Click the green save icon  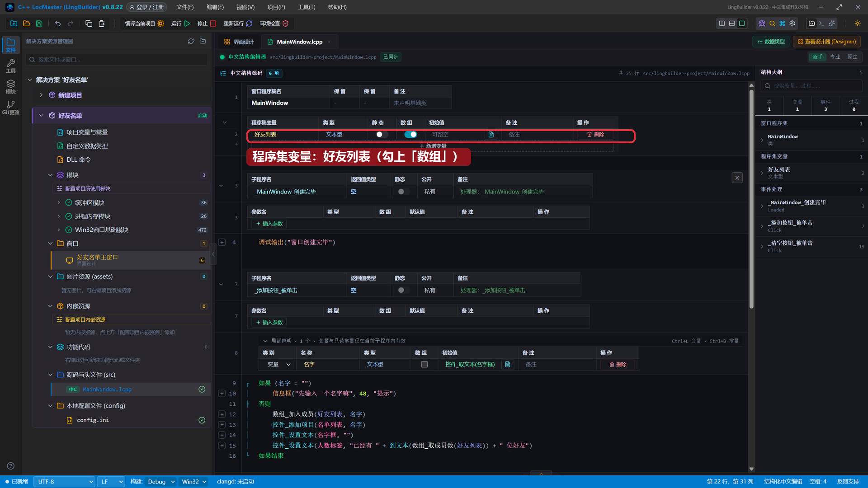tap(39, 23)
